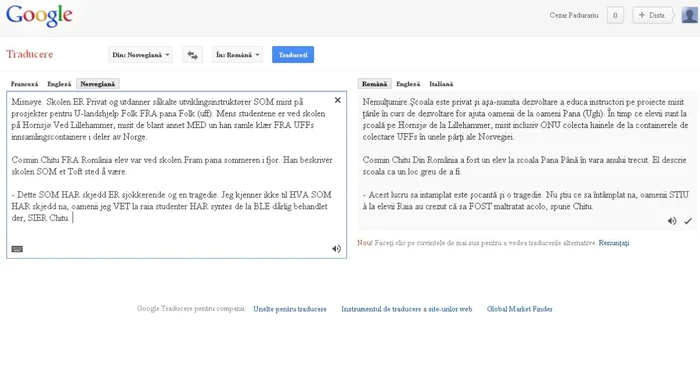
Task: Clear the source text with X
Action: 338,100
